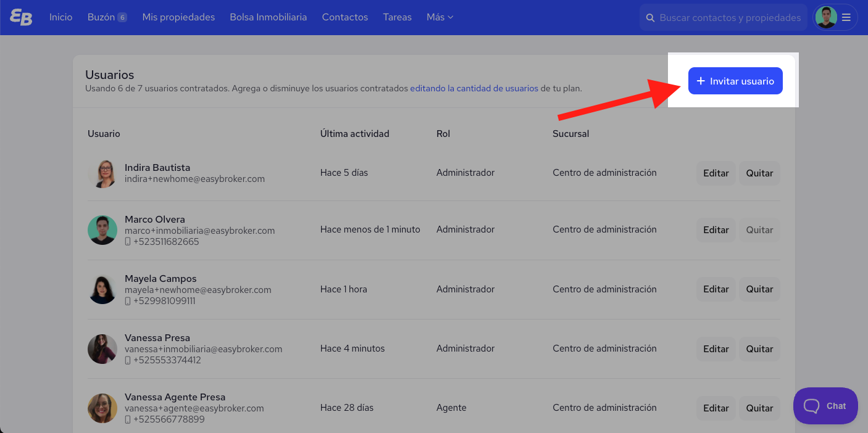Click the chat bubble icon
This screenshot has width=868, height=433.
[811, 406]
